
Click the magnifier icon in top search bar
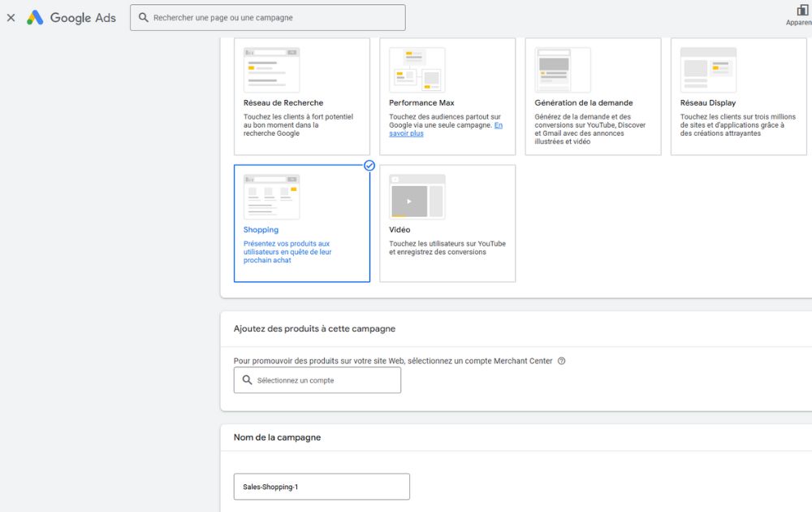coord(144,18)
